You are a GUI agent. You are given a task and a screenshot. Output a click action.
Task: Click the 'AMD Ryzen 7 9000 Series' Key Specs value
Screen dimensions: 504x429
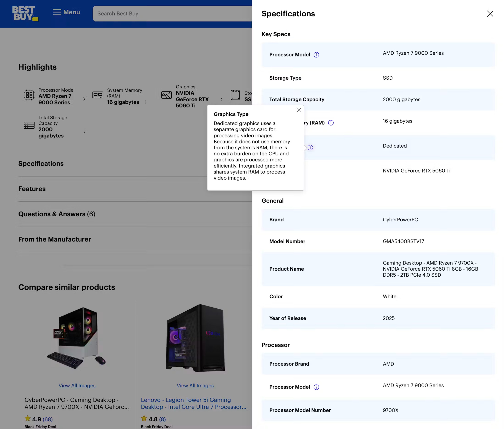(413, 53)
